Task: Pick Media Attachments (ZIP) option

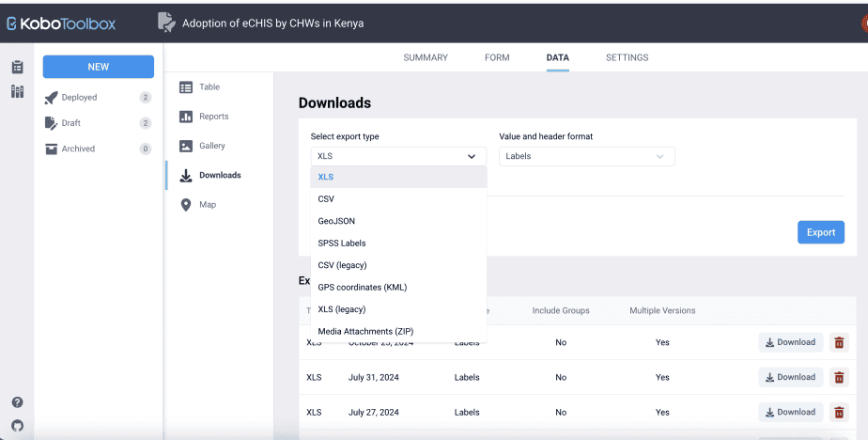Action: tap(365, 331)
